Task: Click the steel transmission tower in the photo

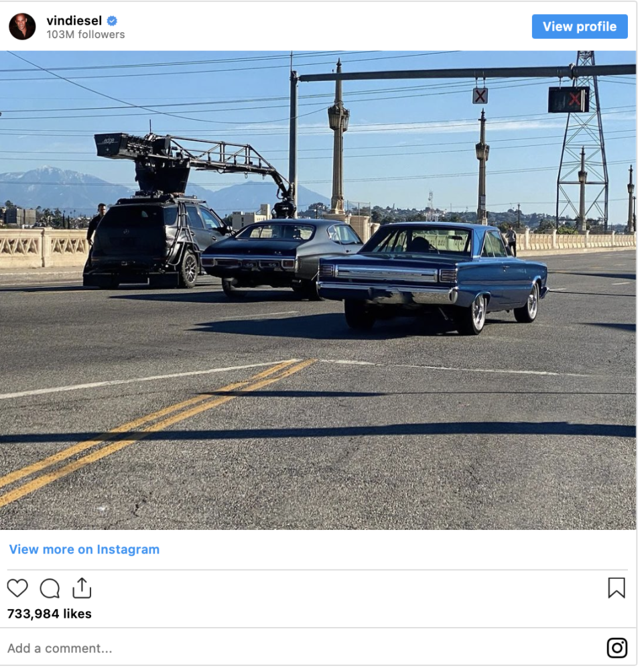Action: tap(583, 147)
